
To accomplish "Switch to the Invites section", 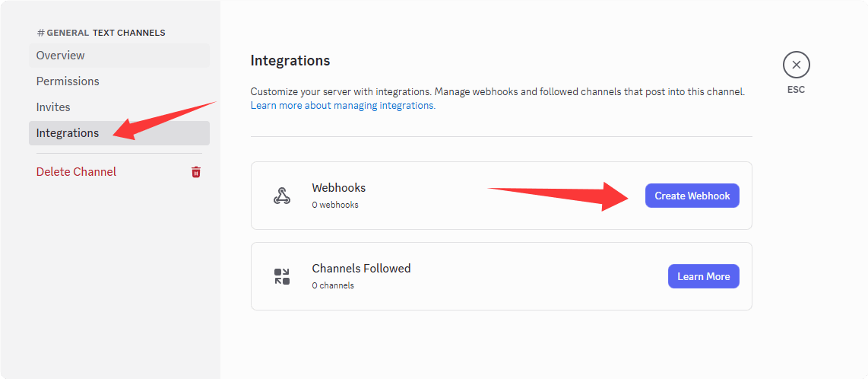I will tap(53, 107).
